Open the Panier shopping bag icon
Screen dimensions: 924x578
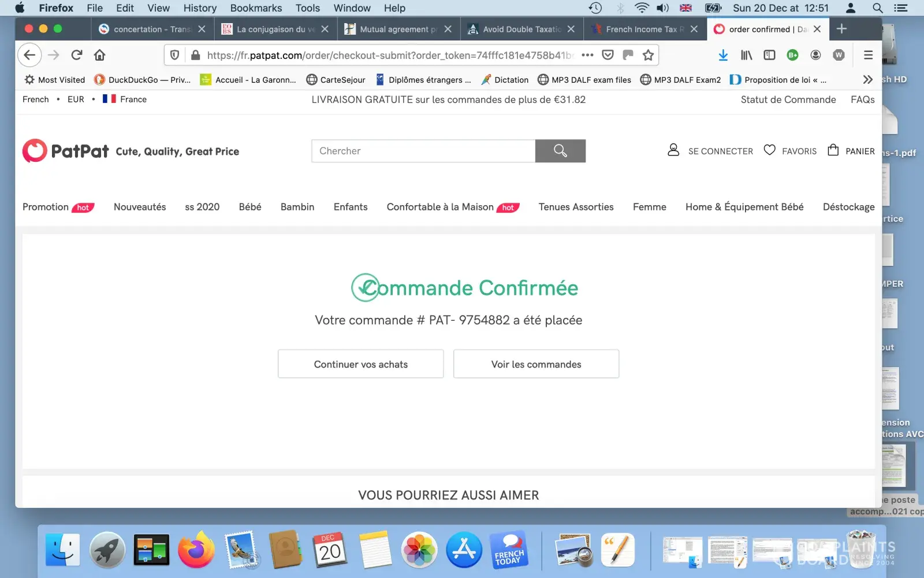click(833, 150)
